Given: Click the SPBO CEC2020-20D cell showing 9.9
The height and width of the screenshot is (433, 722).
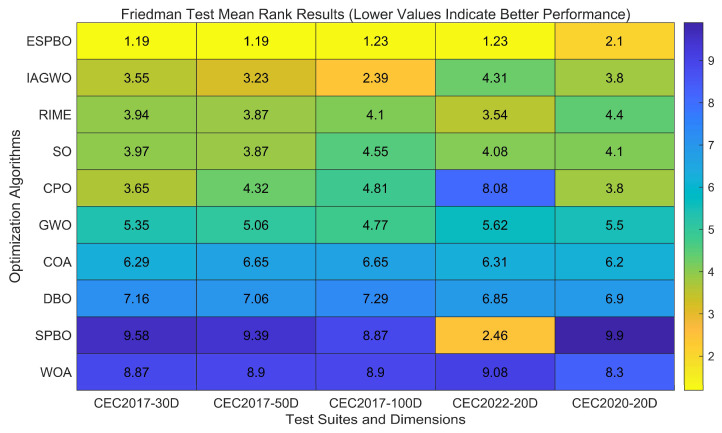Looking at the screenshot, I should (614, 335).
